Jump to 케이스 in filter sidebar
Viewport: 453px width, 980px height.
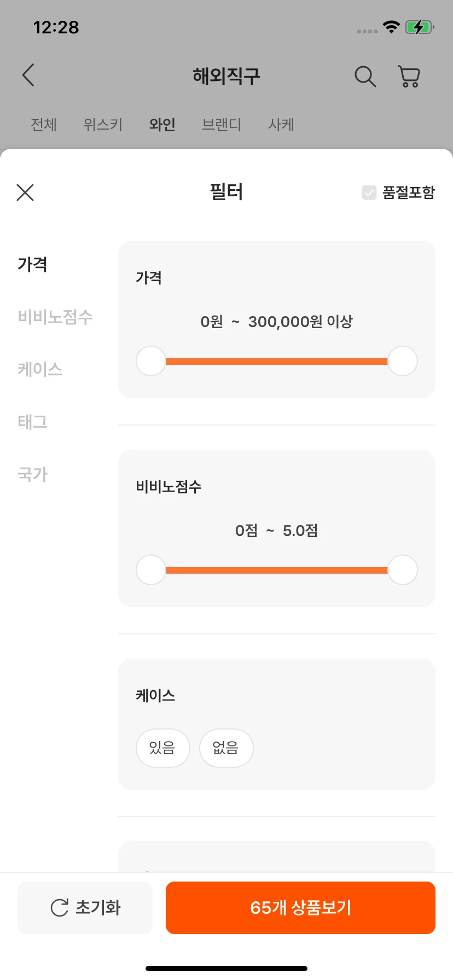tap(40, 369)
